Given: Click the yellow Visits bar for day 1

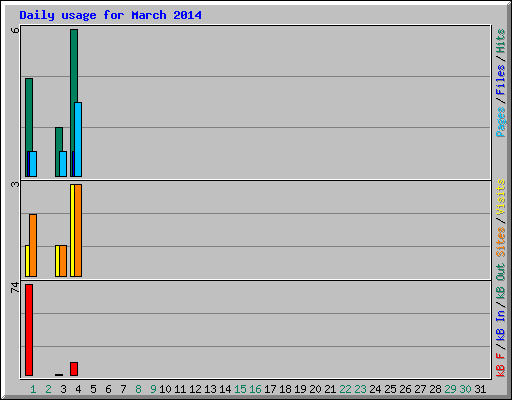Looking at the screenshot, I should pos(27,261).
